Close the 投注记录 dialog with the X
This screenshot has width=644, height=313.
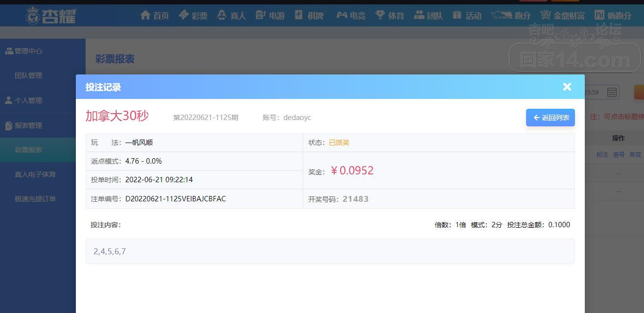pos(567,87)
